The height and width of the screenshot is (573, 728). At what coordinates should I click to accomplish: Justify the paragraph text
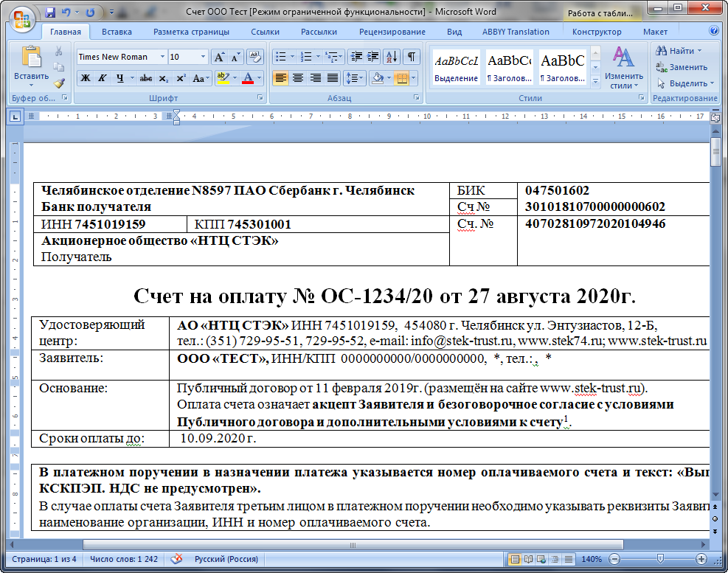333,78
